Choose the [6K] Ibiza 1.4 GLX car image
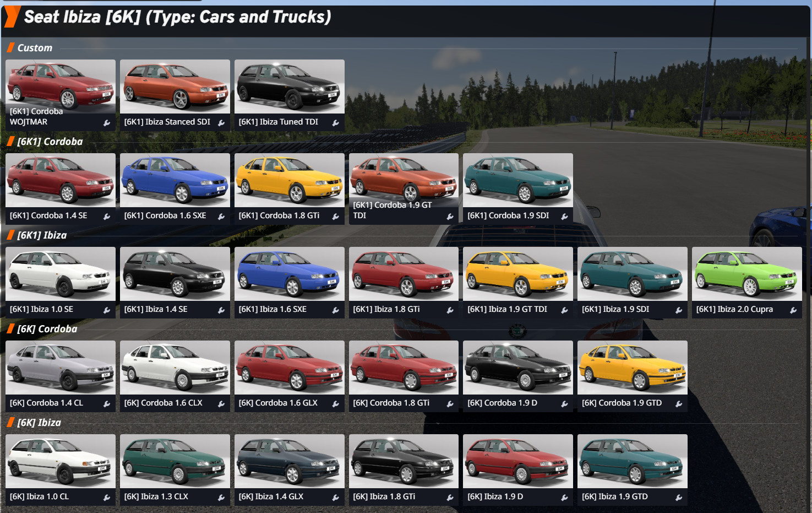Screen dimensions: 812x513 point(290,461)
